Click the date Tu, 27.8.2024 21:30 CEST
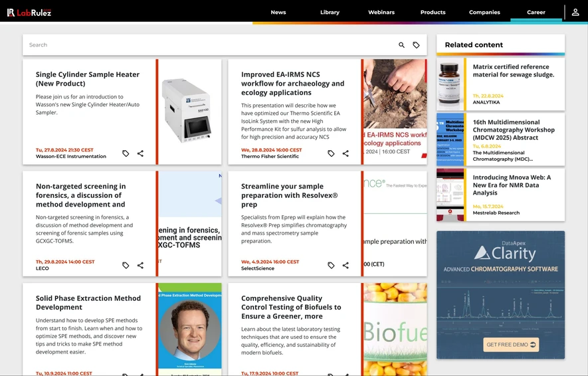 point(64,150)
